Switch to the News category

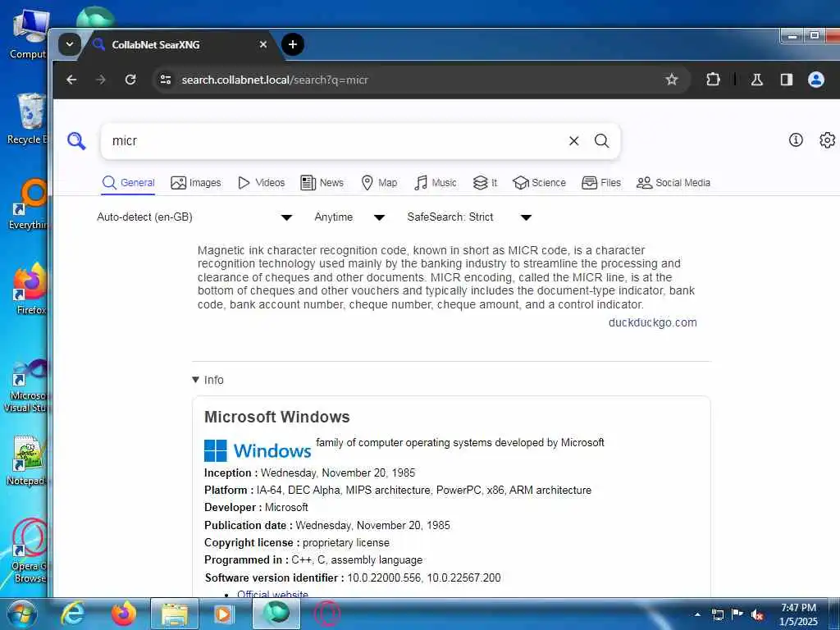322,183
